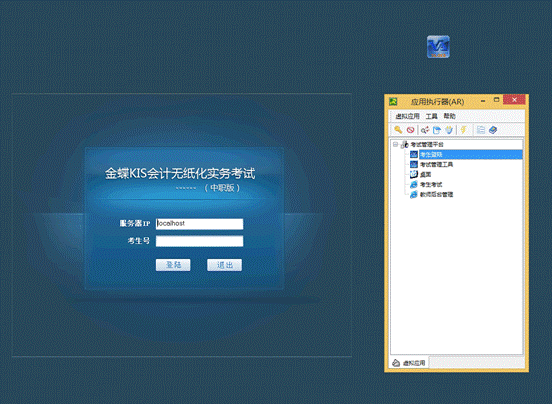
Task: Click icon of the highlighted 考生登陆 item
Action: tap(414, 154)
